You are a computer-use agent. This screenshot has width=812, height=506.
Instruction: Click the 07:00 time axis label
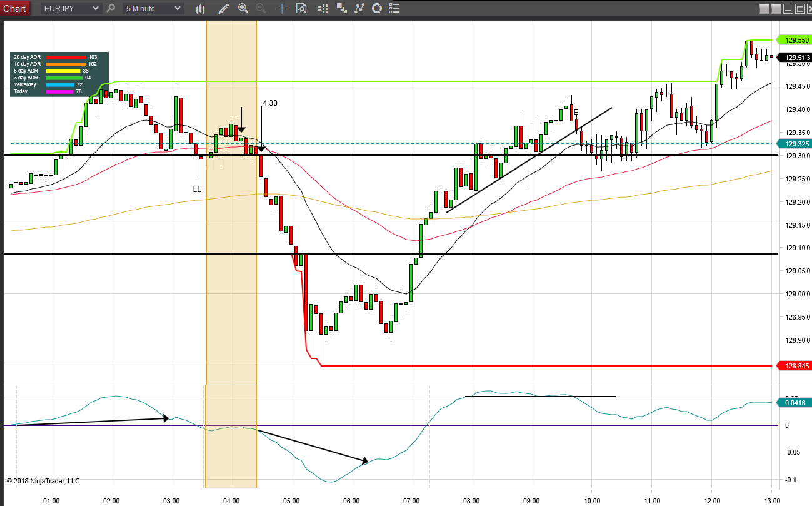click(411, 501)
